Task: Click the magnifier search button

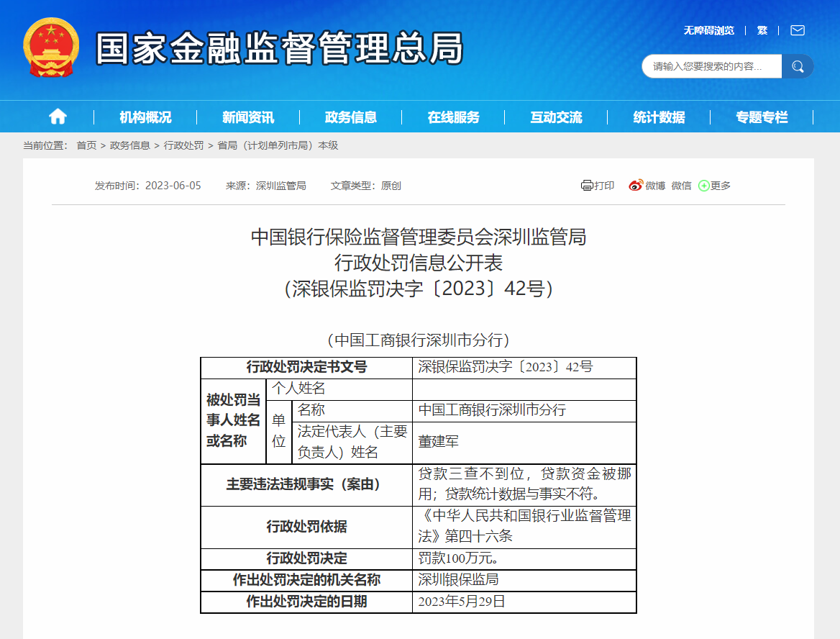Action: tap(798, 66)
